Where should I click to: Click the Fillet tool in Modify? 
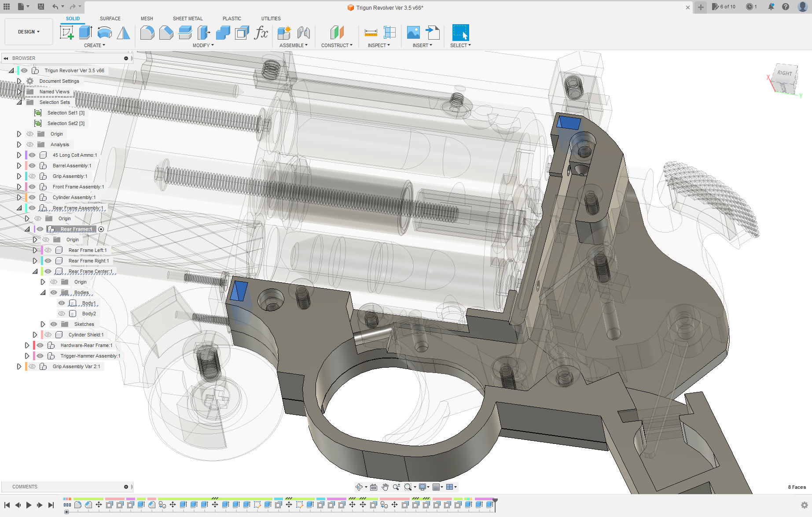[x=147, y=33]
